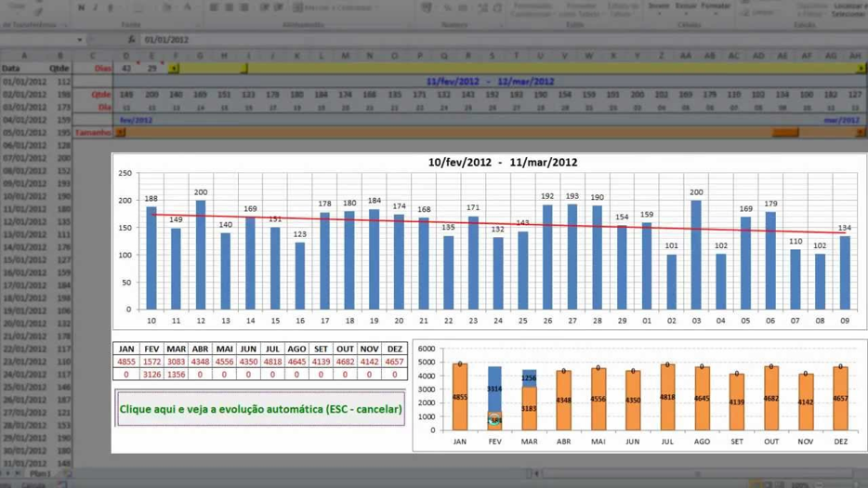Toggle underline formatting (S) in the Fonte group

pos(110,8)
